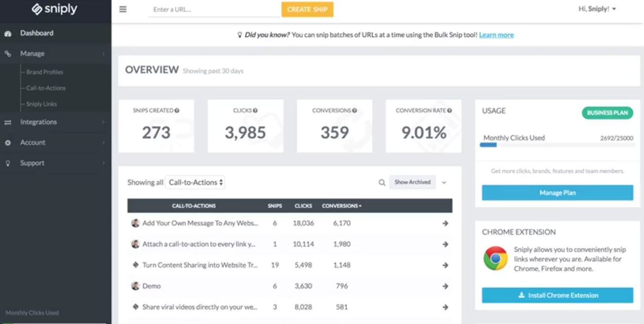Sort by Clicks column header
644x324 pixels.
pyautogui.click(x=303, y=206)
